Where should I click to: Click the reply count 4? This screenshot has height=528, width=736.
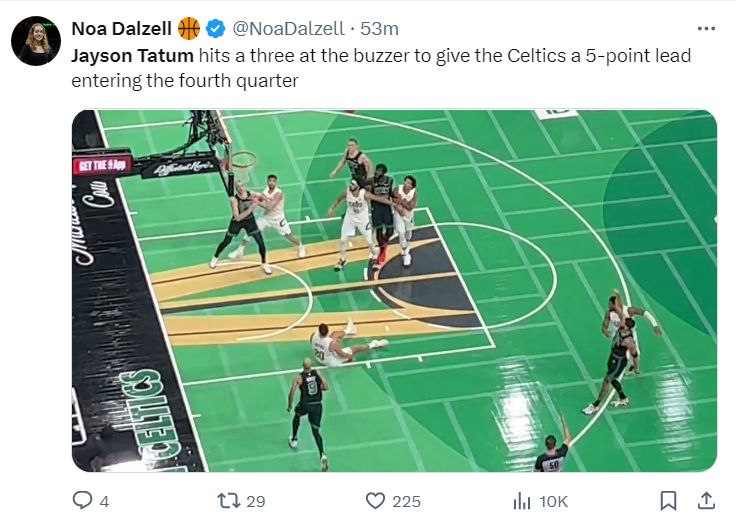(x=104, y=501)
